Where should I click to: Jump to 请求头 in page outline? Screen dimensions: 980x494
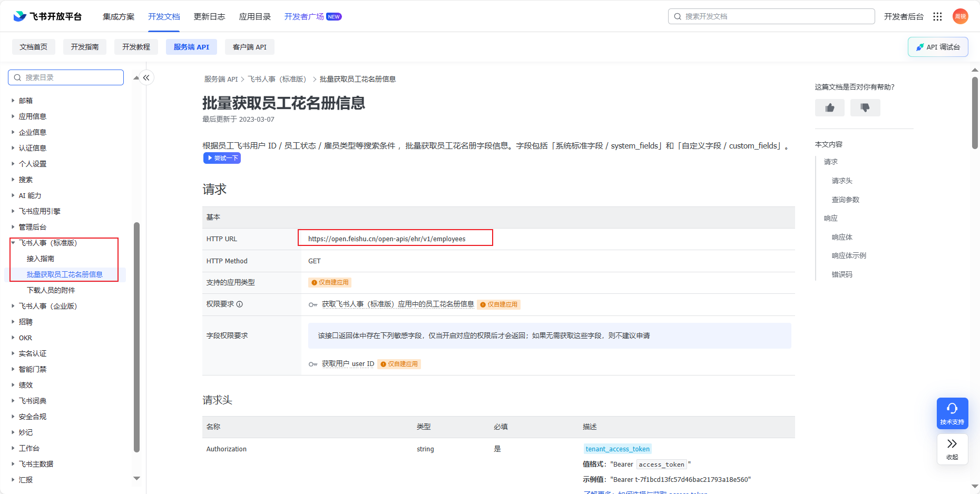click(x=842, y=181)
